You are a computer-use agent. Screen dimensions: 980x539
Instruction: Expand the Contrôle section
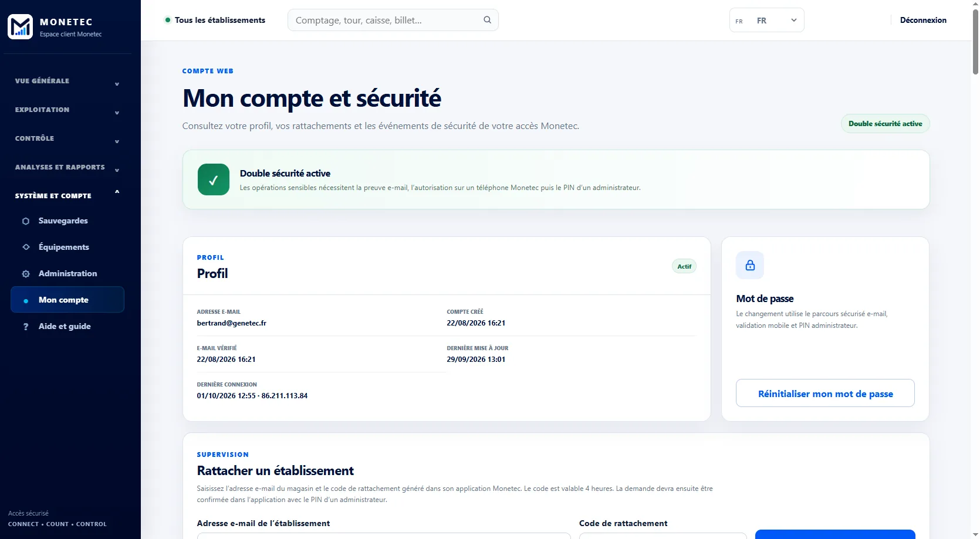point(67,138)
